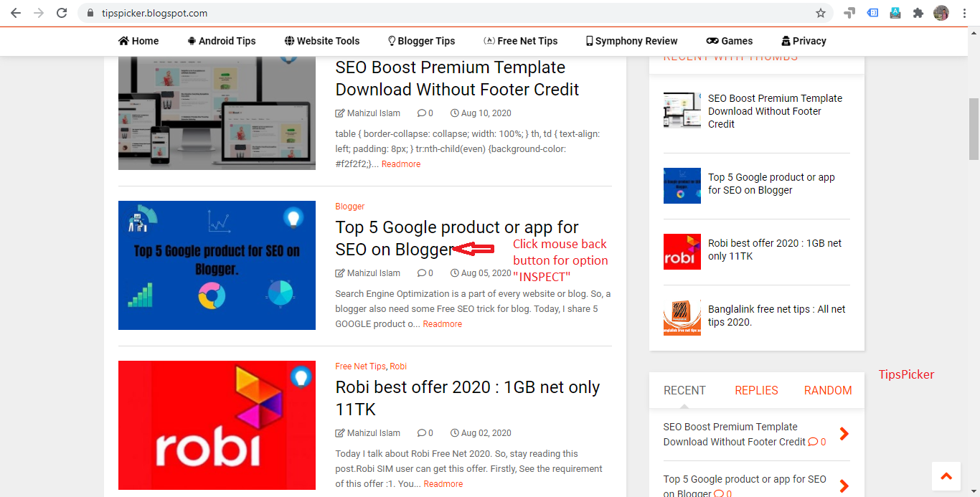
Task: Click the page vertical scrollbar thumb
Action: coord(974,129)
